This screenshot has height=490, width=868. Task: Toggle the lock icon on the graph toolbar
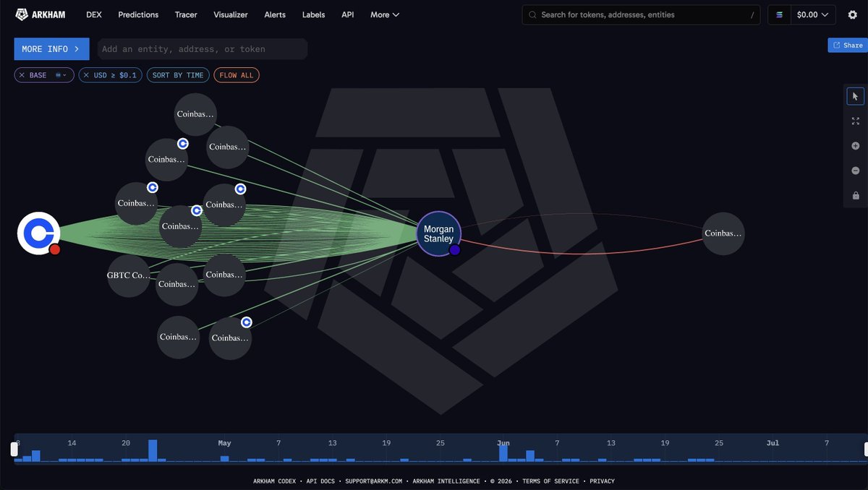[x=856, y=195]
